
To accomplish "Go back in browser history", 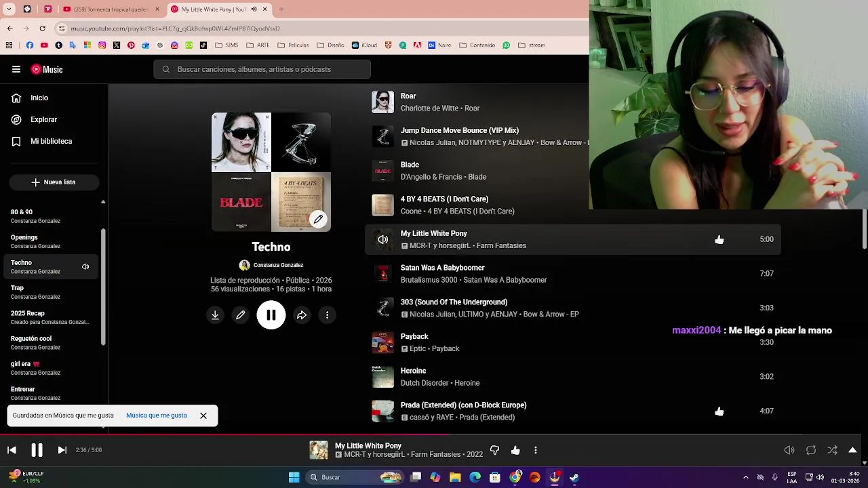I will pyautogui.click(x=9, y=28).
